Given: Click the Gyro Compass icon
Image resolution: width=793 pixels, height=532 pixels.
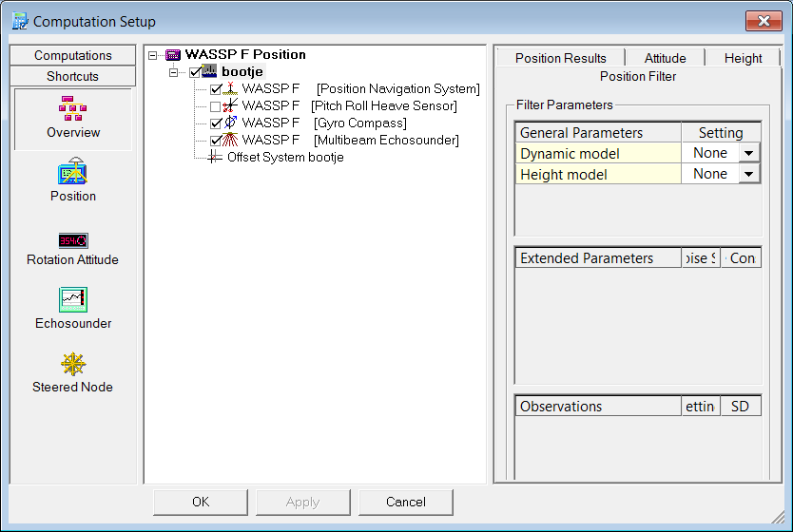Looking at the screenshot, I should [230, 123].
